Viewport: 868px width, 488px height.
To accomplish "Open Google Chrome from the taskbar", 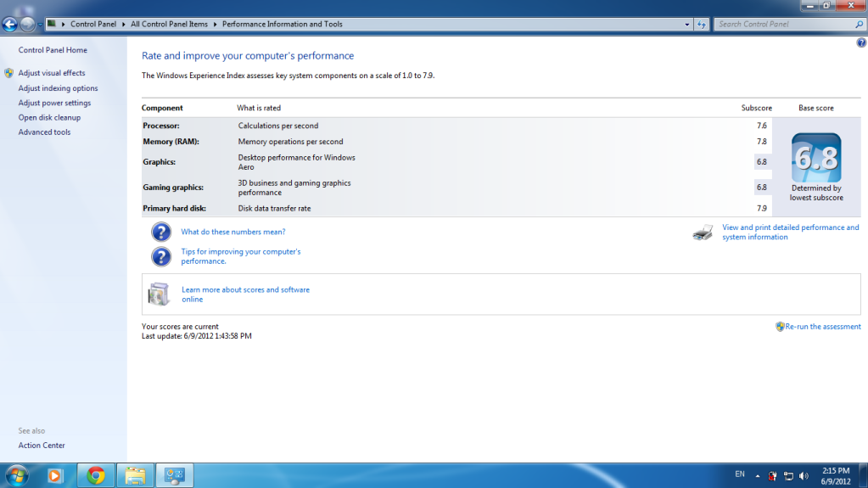I will click(96, 475).
